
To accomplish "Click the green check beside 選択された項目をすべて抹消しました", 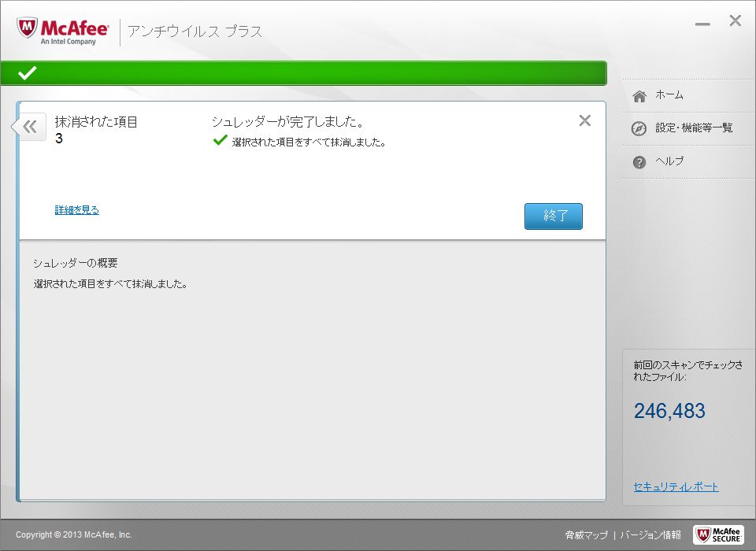I will coord(220,141).
